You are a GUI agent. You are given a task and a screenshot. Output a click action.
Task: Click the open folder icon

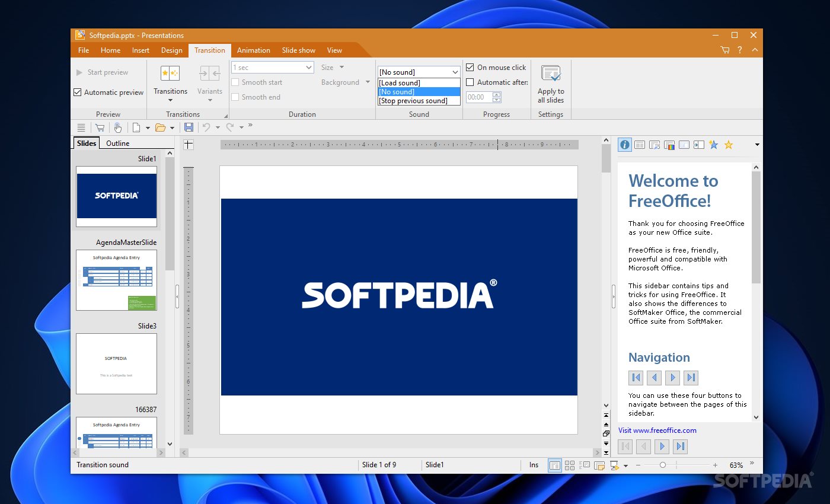[x=160, y=127]
